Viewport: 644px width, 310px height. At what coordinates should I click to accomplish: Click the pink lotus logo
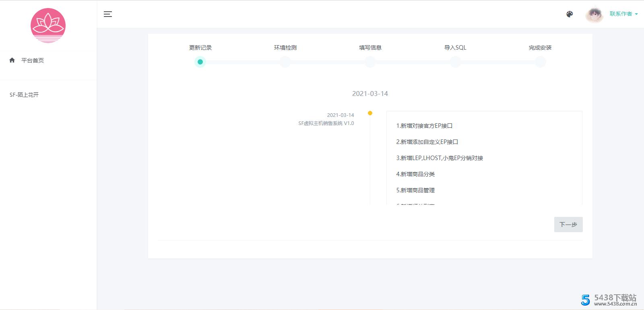48,25
